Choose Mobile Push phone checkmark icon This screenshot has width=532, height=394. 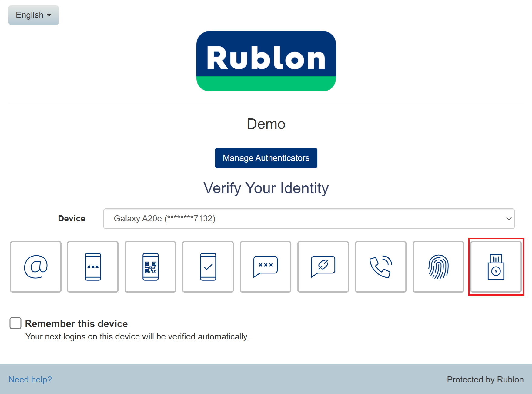[x=208, y=267]
